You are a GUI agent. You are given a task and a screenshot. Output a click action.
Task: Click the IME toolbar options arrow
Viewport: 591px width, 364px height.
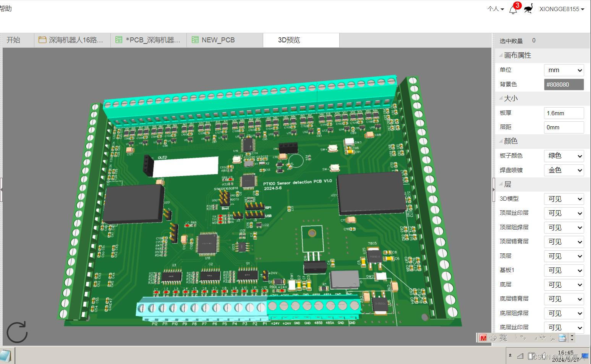572,338
